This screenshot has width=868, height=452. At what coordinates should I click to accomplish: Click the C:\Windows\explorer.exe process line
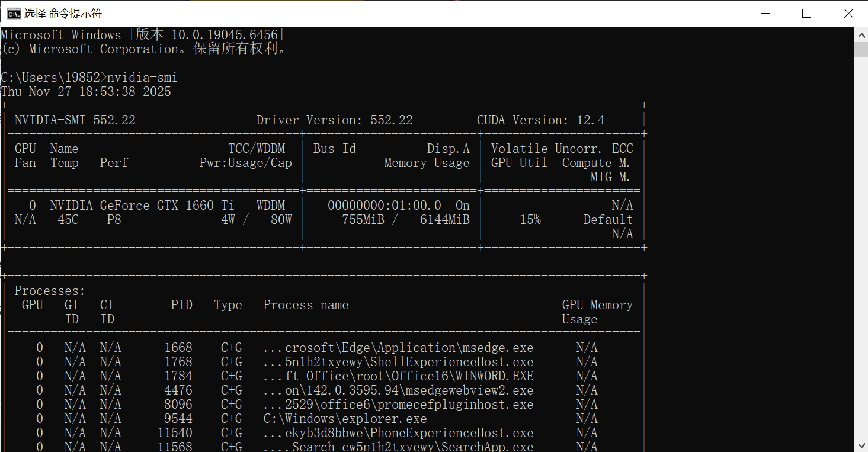tap(345, 419)
